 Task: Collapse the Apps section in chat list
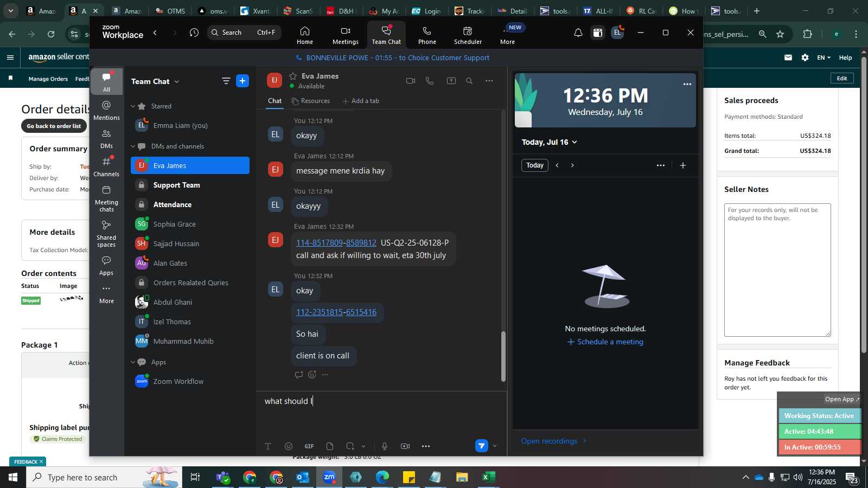(x=133, y=362)
